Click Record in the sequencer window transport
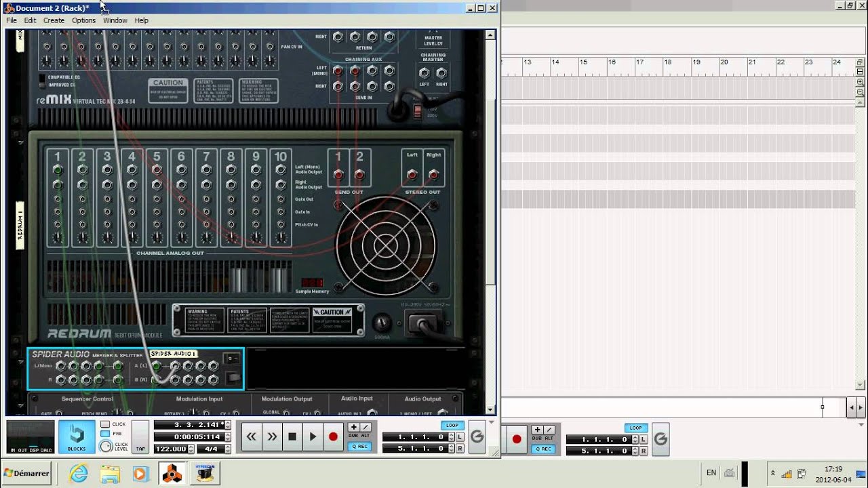The image size is (868, 488). tap(517, 439)
